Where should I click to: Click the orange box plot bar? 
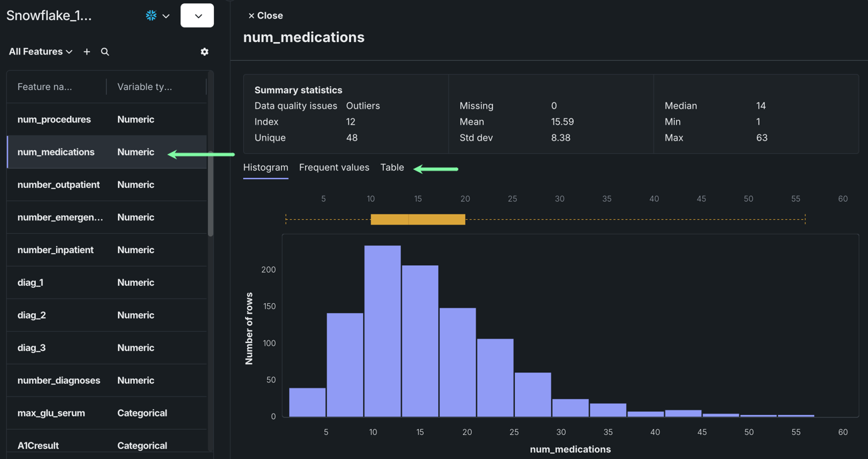(x=418, y=220)
